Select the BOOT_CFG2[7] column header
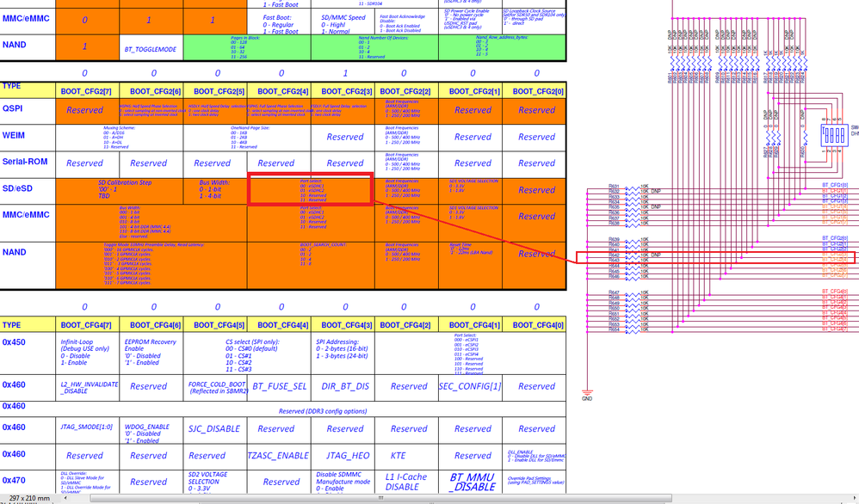 pos(87,91)
